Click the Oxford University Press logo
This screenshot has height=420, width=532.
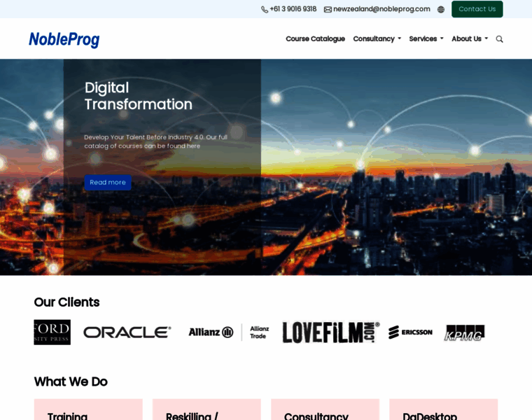[x=52, y=332]
